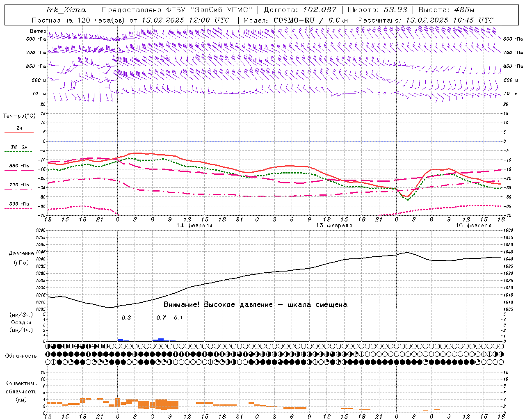Click the '500 гПа' temperature legend entry
The width and height of the screenshot is (525, 420).
coord(19,204)
